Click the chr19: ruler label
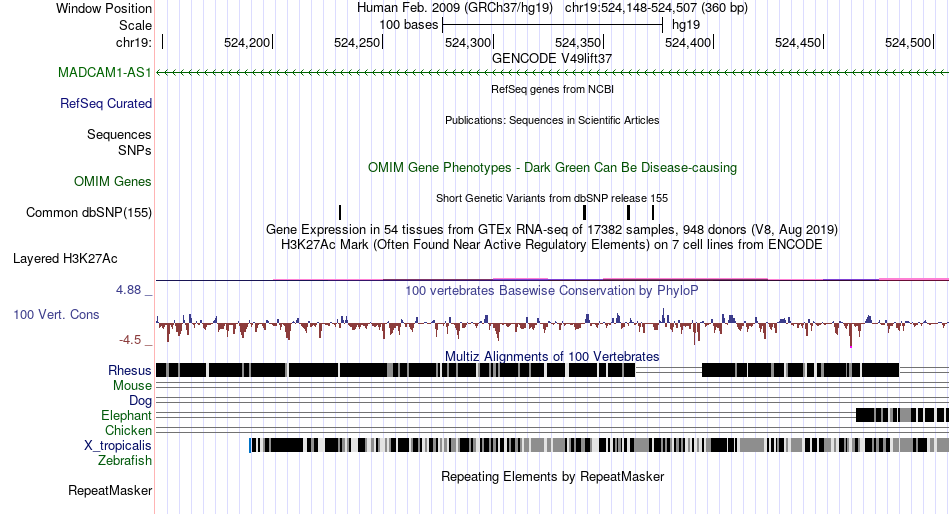Image resolution: width=950 pixels, height=514 pixels. coord(134,42)
